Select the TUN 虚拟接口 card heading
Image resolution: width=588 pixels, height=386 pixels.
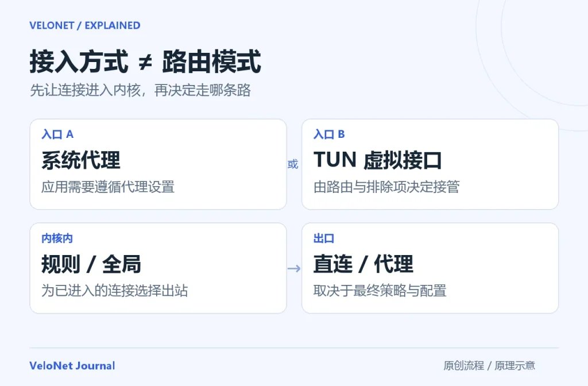pos(378,160)
